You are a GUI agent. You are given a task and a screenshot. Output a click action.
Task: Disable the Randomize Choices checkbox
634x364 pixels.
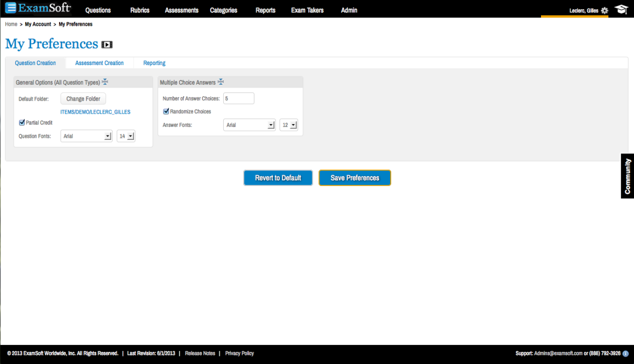tap(166, 111)
